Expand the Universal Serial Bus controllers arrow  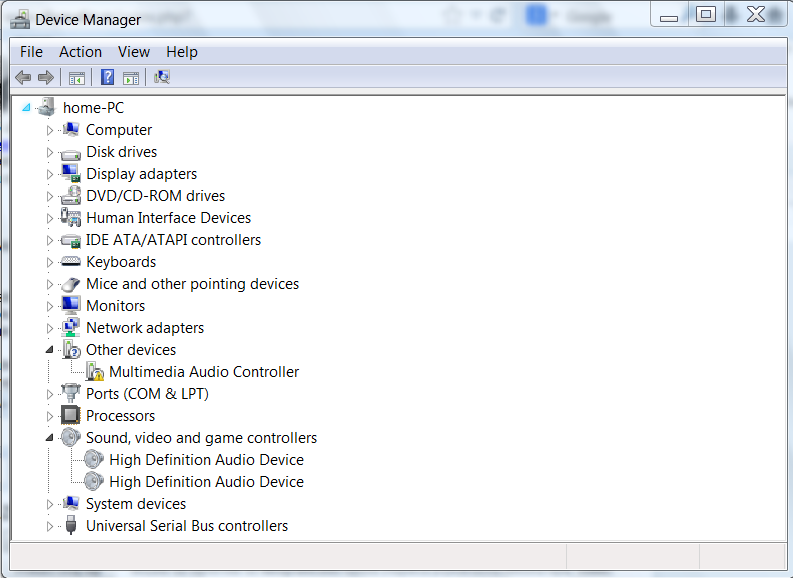tap(50, 526)
